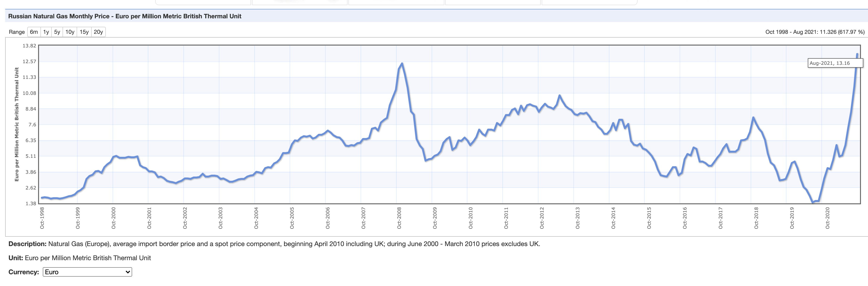This screenshot has height=286, width=868.
Task: Click the 3.86 y-axis value
Action: 31,172
